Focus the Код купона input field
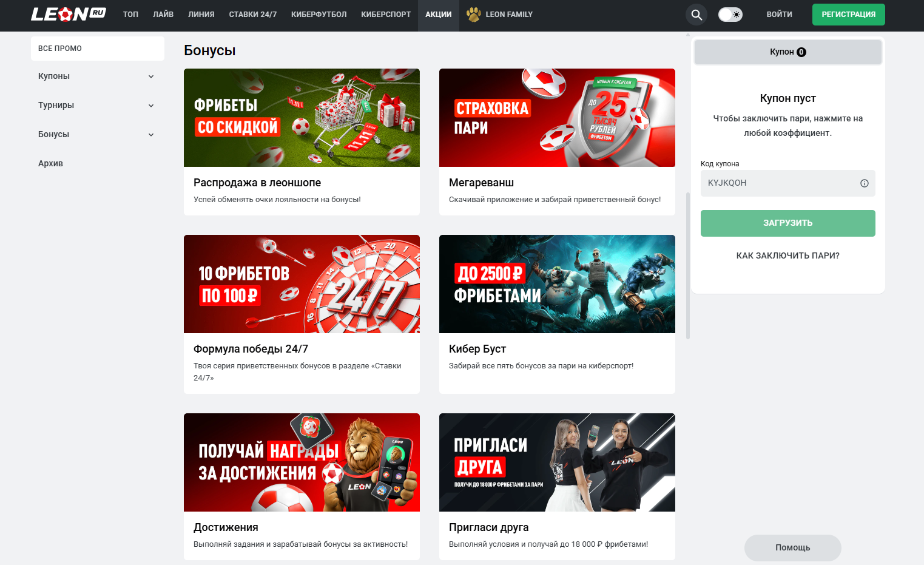Viewport: 924px width, 565px height. click(x=780, y=183)
